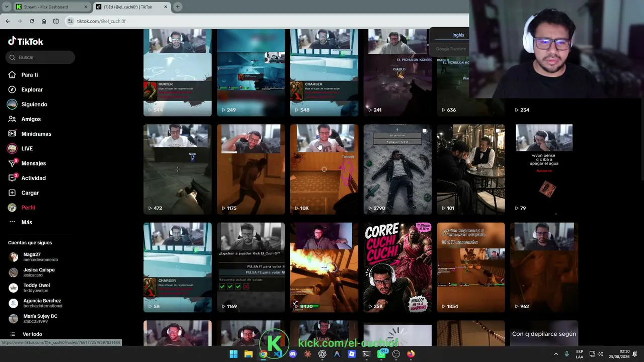Click the TikTok logo

coord(26,41)
